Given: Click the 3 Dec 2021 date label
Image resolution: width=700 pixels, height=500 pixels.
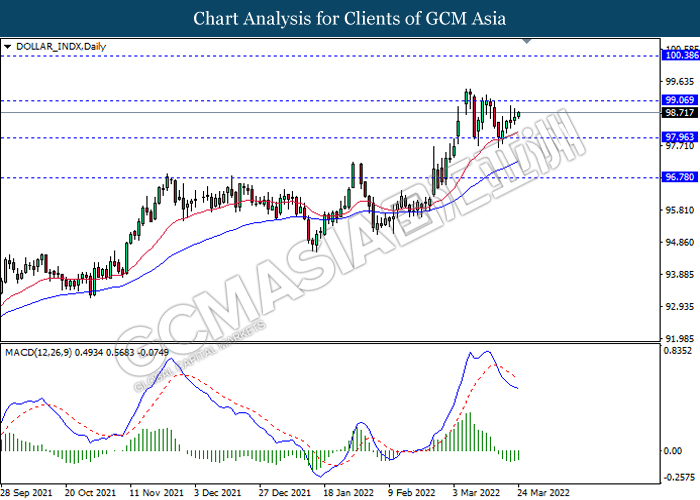Looking at the screenshot, I should pos(217,493).
